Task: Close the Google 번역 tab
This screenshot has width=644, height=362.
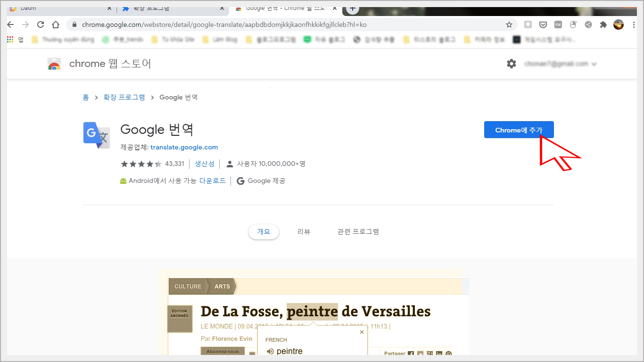Action: [x=334, y=8]
